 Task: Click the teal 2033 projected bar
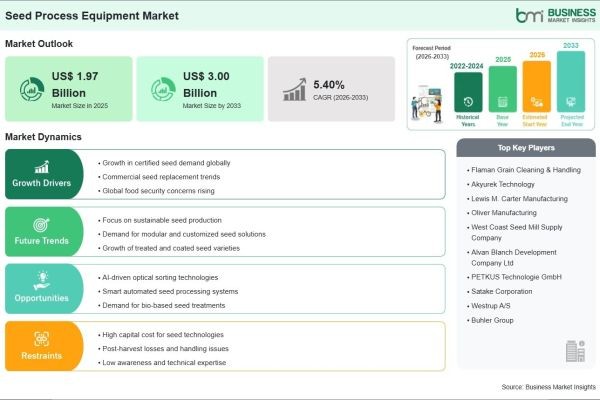(x=571, y=82)
